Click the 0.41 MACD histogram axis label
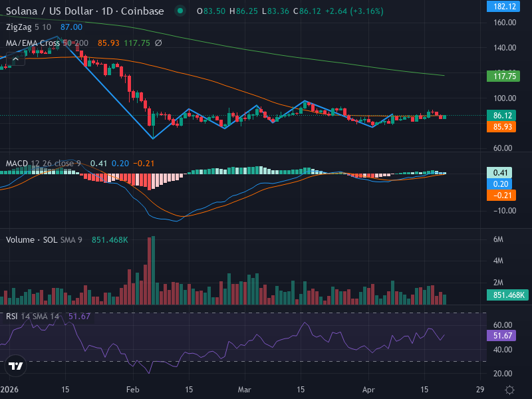 pyautogui.click(x=499, y=173)
